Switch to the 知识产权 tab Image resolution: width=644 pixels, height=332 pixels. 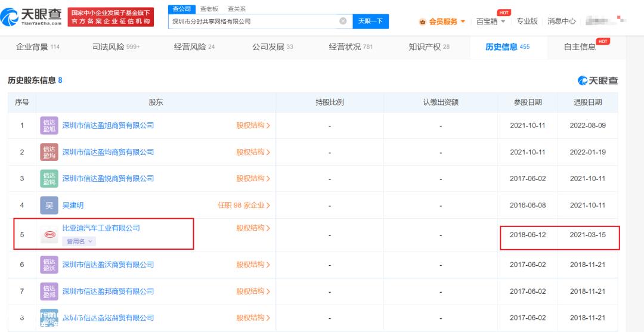click(429, 46)
